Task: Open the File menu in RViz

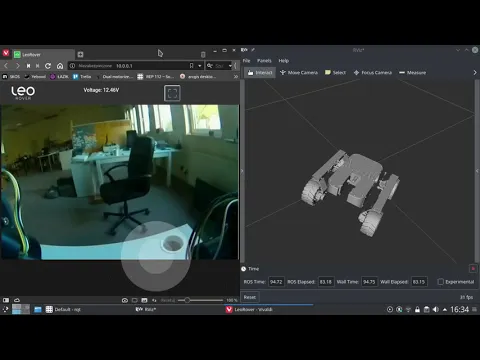Action: click(x=246, y=61)
